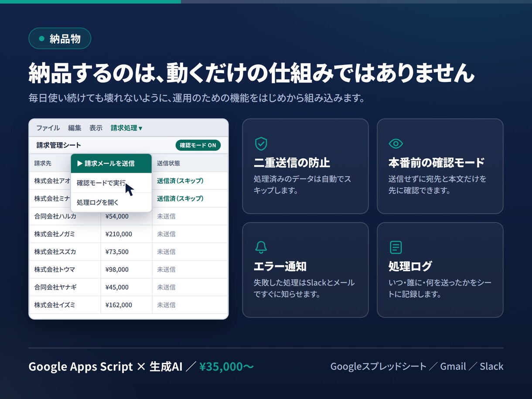Screen dimensions: 532x399
Task: Select the 株式会社ノガミ cell
Action: (x=65, y=234)
